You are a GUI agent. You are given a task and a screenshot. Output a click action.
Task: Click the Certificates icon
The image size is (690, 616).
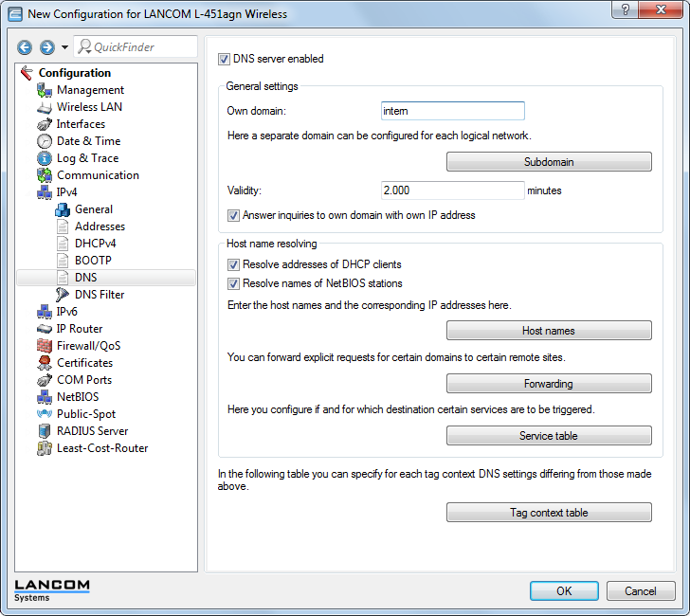coord(45,363)
